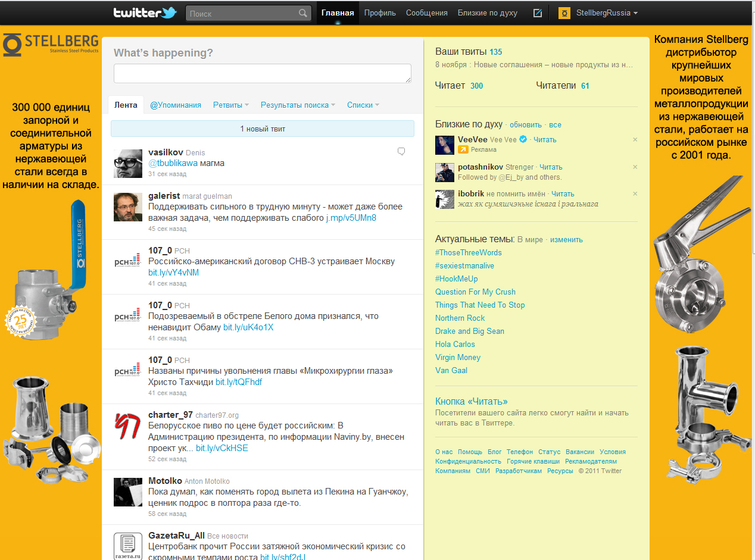Click potashnikov's avatar in suggestions
Viewport: 755px width, 560px height.
tap(445, 172)
